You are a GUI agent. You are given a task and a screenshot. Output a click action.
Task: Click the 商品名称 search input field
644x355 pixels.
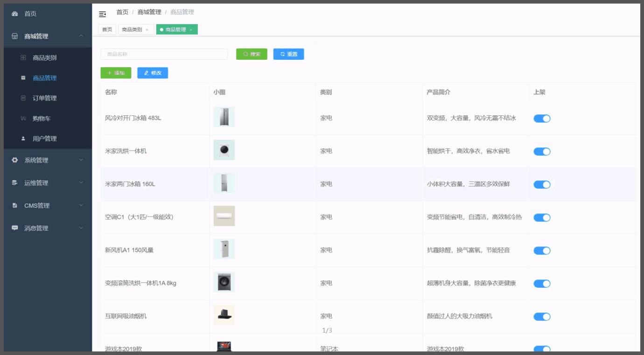pos(164,54)
